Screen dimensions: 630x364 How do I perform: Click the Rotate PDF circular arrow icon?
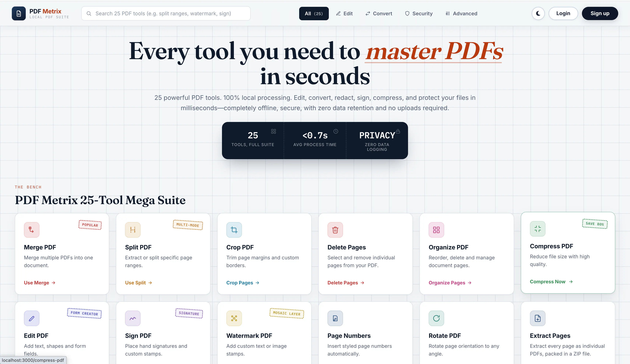click(436, 318)
